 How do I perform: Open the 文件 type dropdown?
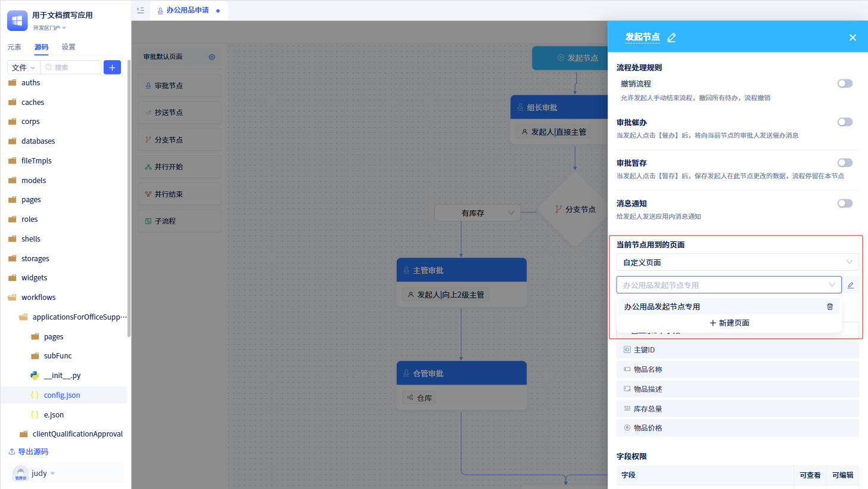point(24,67)
